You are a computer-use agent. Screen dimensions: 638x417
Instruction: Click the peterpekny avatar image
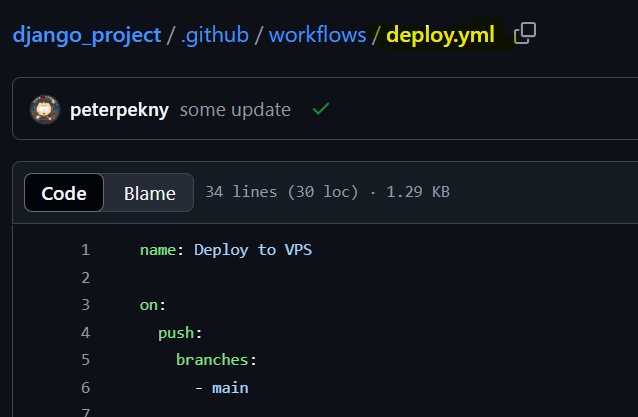45,109
